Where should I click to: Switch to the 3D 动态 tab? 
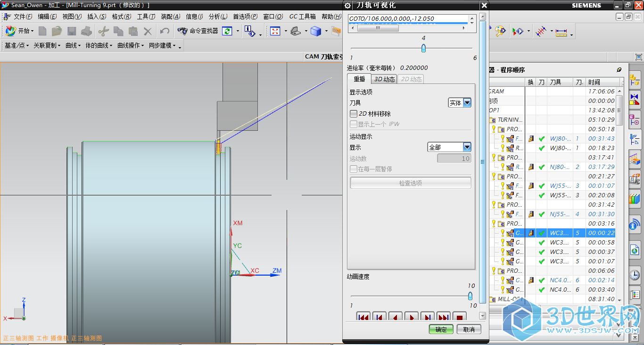pos(384,79)
